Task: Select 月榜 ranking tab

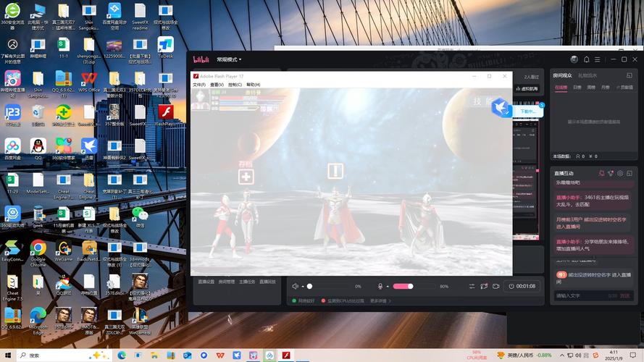Action: [x=605, y=88]
